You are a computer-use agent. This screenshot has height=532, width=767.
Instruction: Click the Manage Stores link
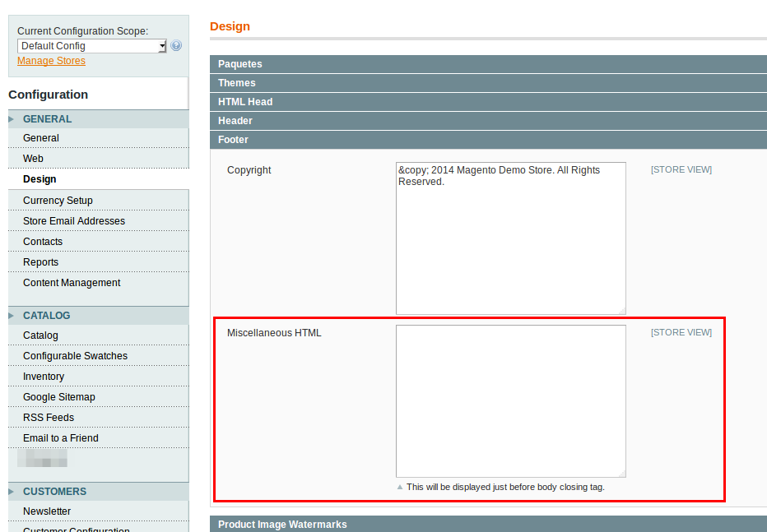(x=51, y=61)
